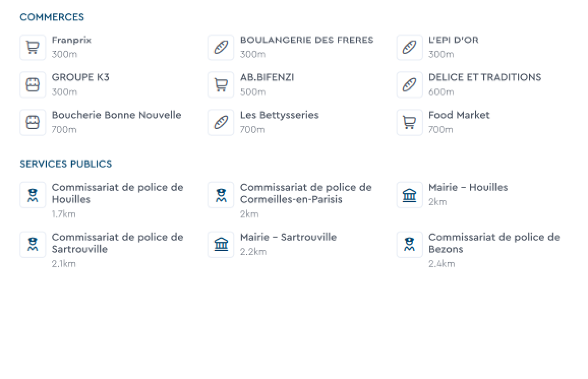Click the police icon for Bezons commissariat

coord(409,245)
